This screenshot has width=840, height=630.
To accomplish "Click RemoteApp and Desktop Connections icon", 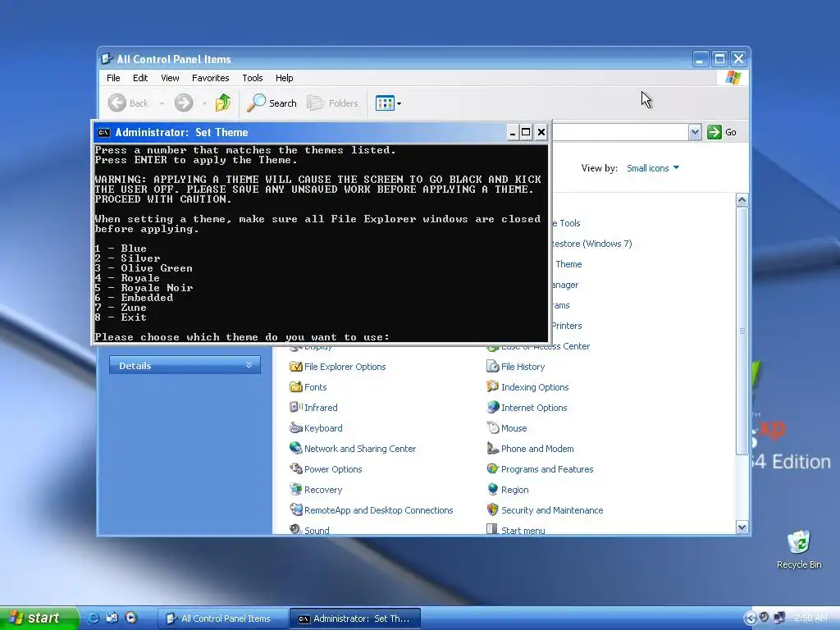I will pos(295,509).
